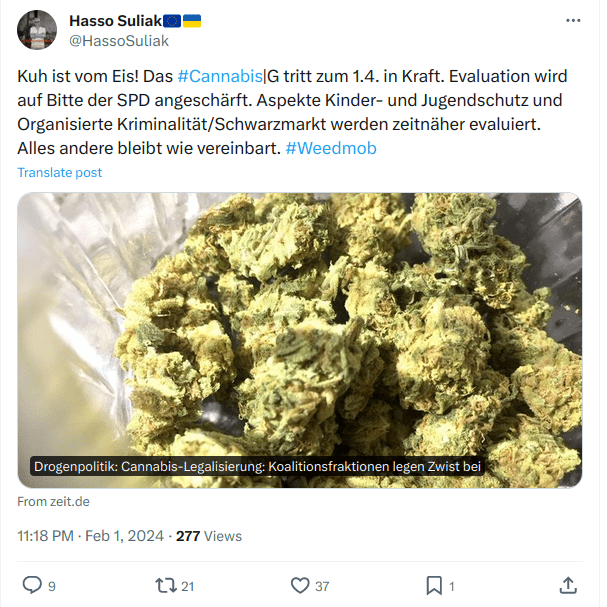Click the 21 reposts count

188,586
